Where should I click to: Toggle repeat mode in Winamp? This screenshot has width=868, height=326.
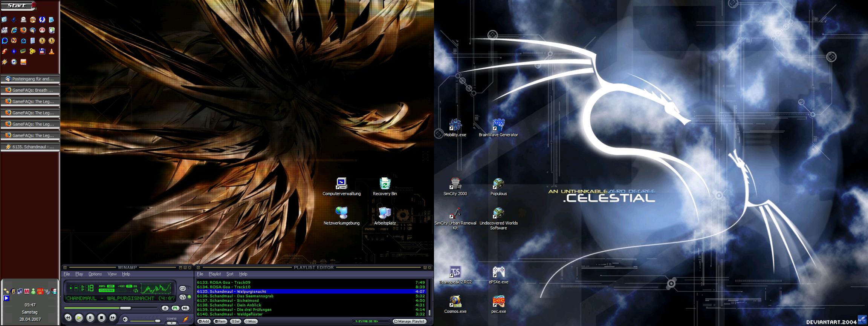(x=183, y=289)
